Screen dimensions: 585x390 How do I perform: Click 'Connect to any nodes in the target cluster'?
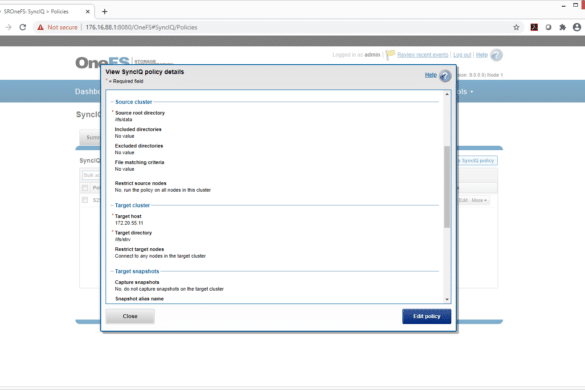click(160, 256)
